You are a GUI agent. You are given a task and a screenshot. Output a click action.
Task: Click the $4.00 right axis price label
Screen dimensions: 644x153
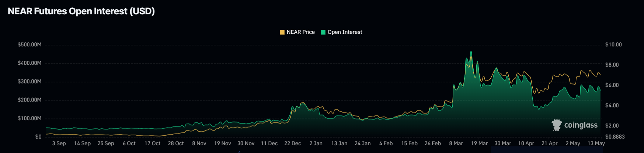[612, 105]
